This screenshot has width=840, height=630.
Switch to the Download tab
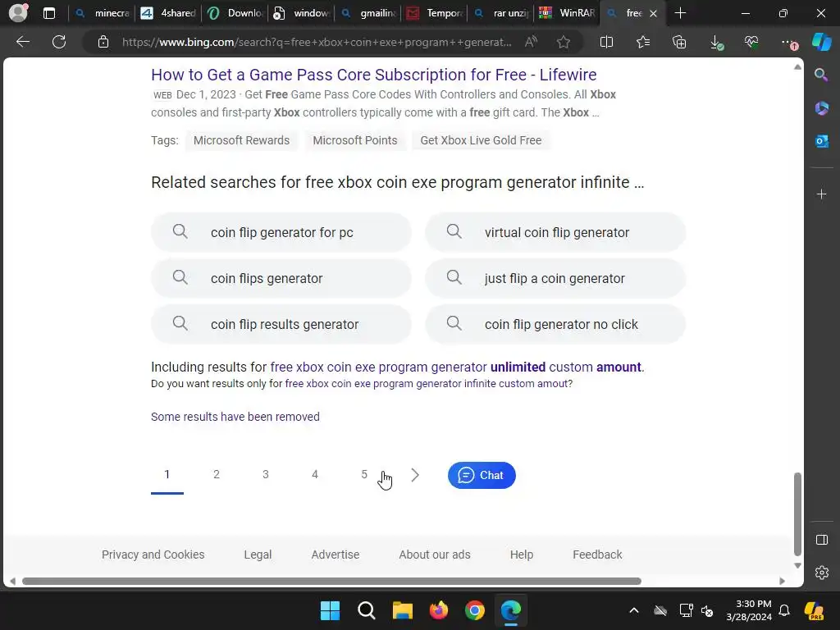click(235, 13)
